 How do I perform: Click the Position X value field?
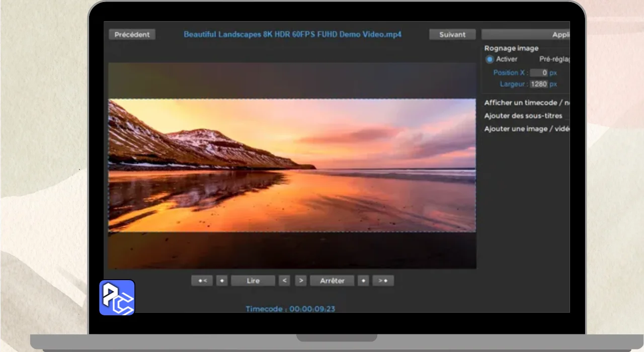coord(539,73)
